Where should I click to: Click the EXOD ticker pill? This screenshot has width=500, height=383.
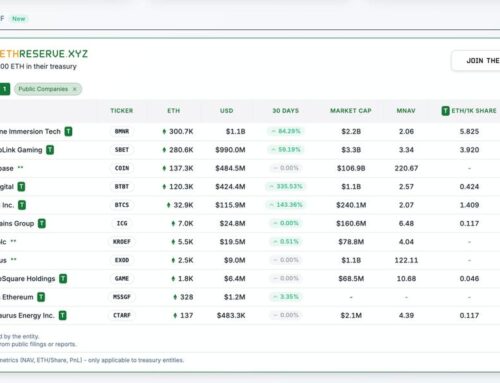click(x=122, y=260)
